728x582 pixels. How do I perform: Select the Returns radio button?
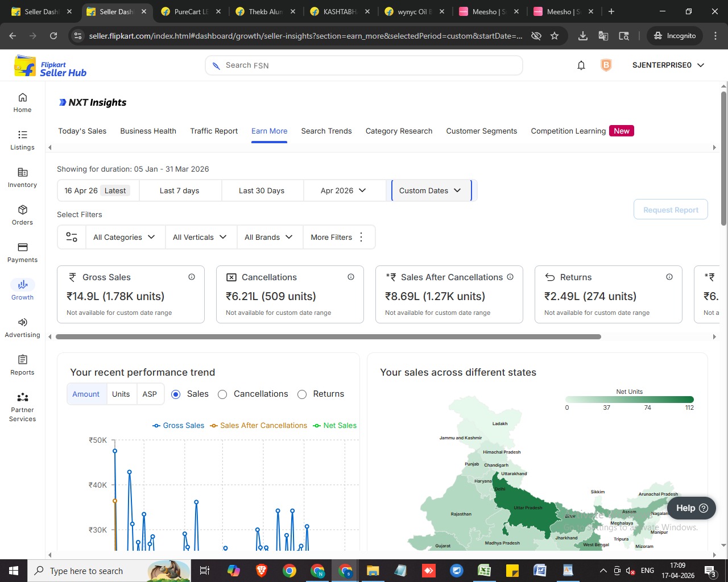[302, 394]
